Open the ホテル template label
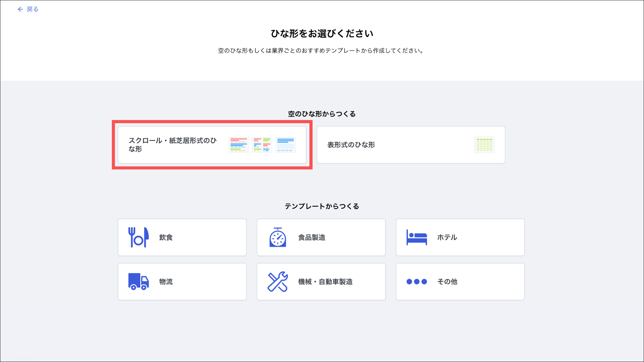 447,238
